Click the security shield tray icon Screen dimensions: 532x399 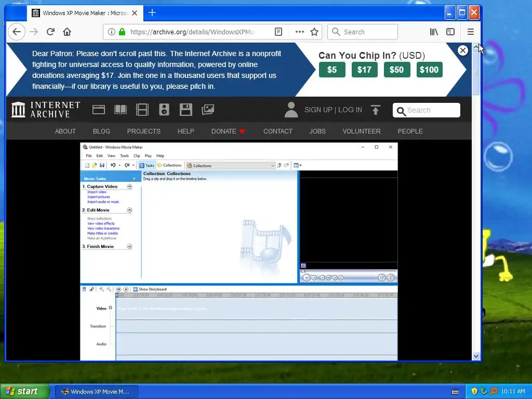click(x=474, y=392)
